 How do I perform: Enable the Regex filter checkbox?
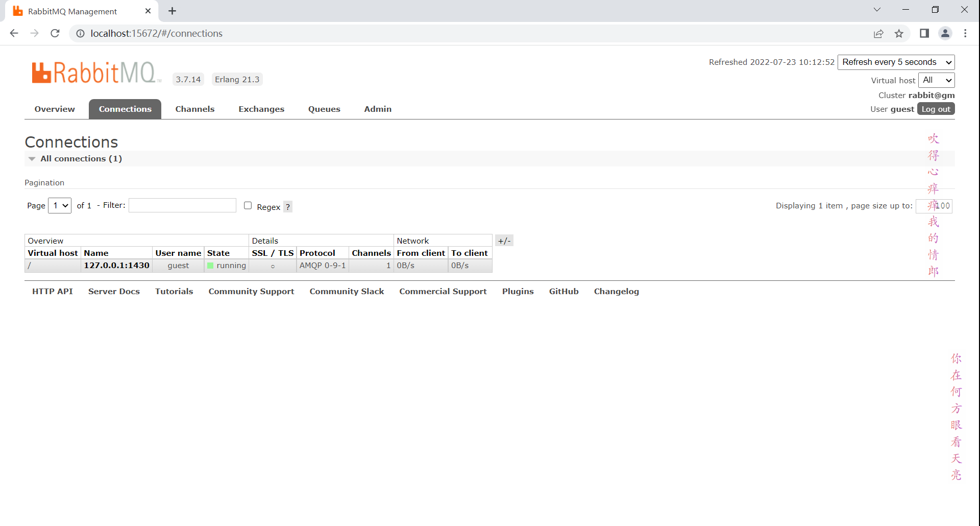coord(248,205)
